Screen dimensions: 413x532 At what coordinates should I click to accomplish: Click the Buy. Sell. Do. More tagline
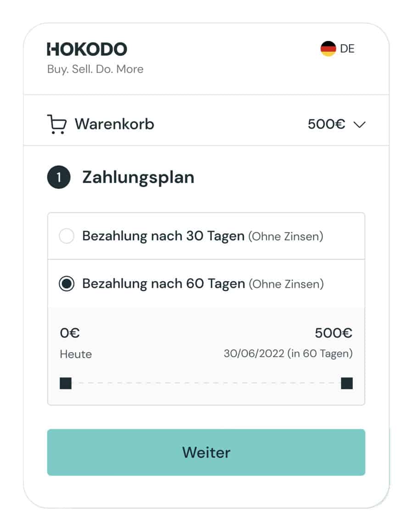(x=95, y=69)
